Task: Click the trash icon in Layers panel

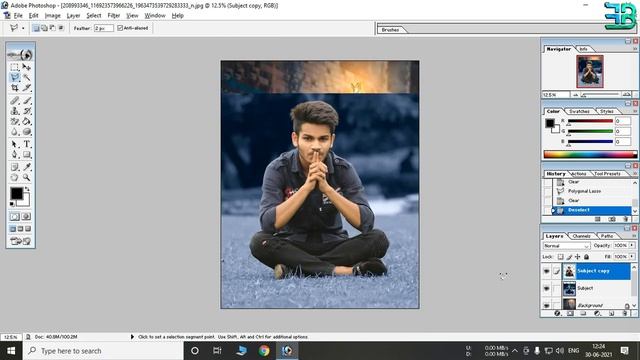Action: [624, 313]
